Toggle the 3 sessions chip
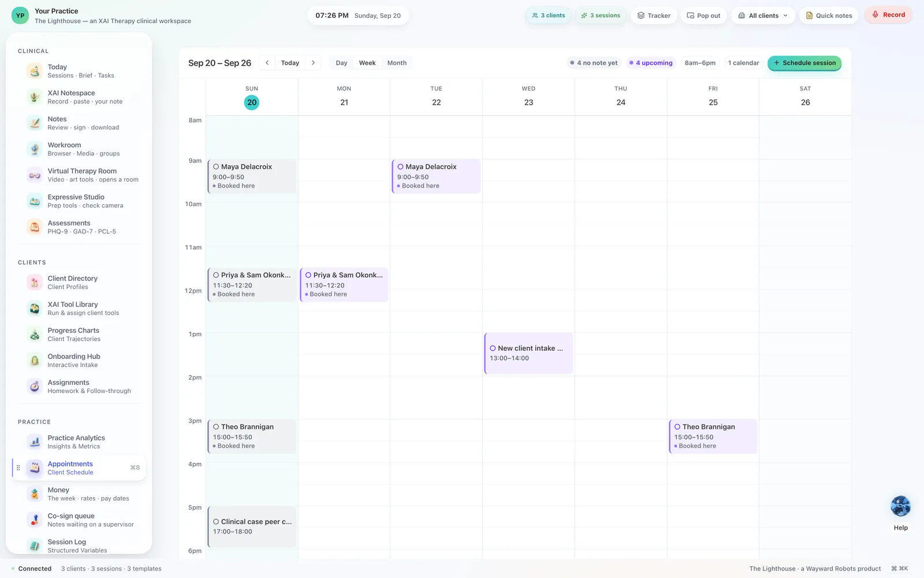 [x=601, y=16]
